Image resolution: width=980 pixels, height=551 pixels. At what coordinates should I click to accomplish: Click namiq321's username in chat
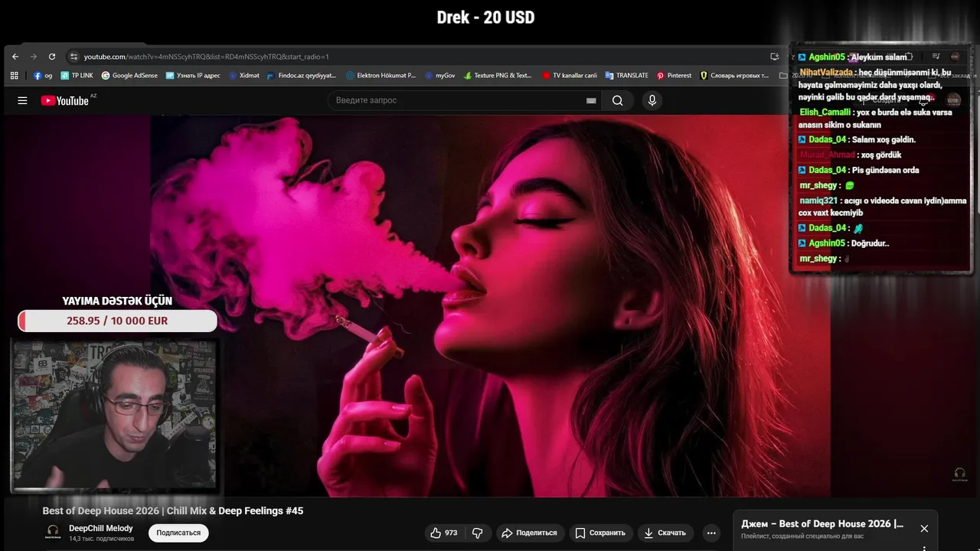pyautogui.click(x=818, y=201)
